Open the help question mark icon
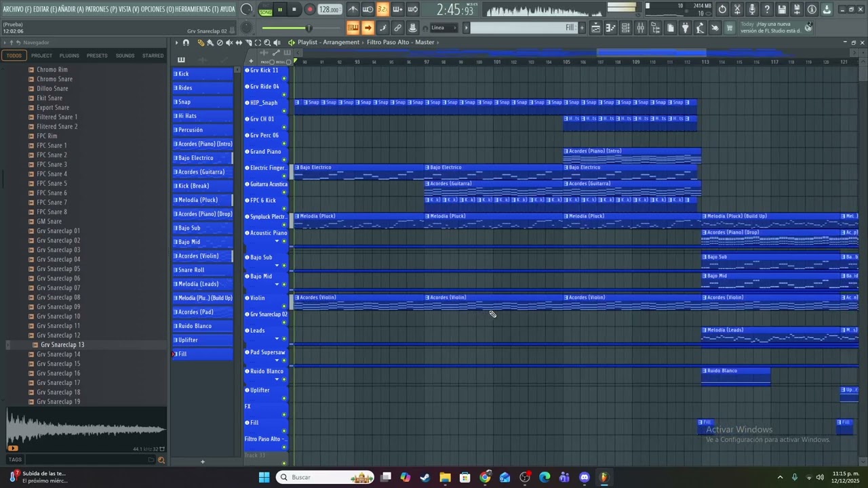This screenshot has width=868, height=488. 767,9
